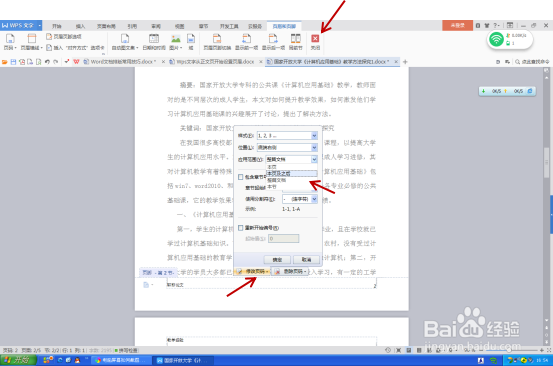Expand the number Format dropdown
This screenshot has height=366, width=553.
click(314, 135)
